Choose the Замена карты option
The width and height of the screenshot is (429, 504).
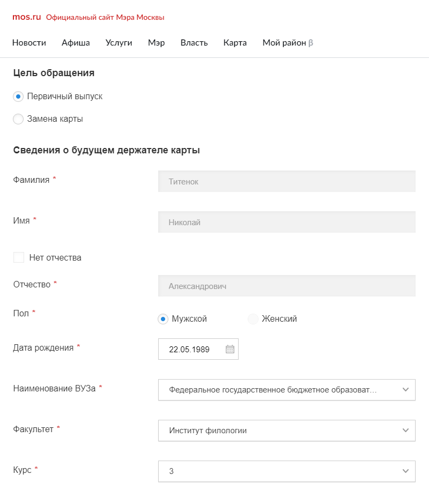coord(18,119)
